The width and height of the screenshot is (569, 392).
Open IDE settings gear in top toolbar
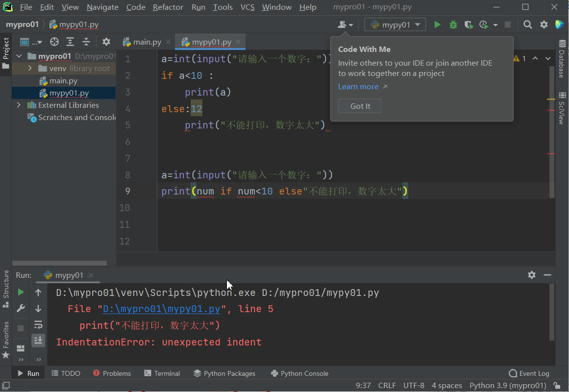click(544, 24)
